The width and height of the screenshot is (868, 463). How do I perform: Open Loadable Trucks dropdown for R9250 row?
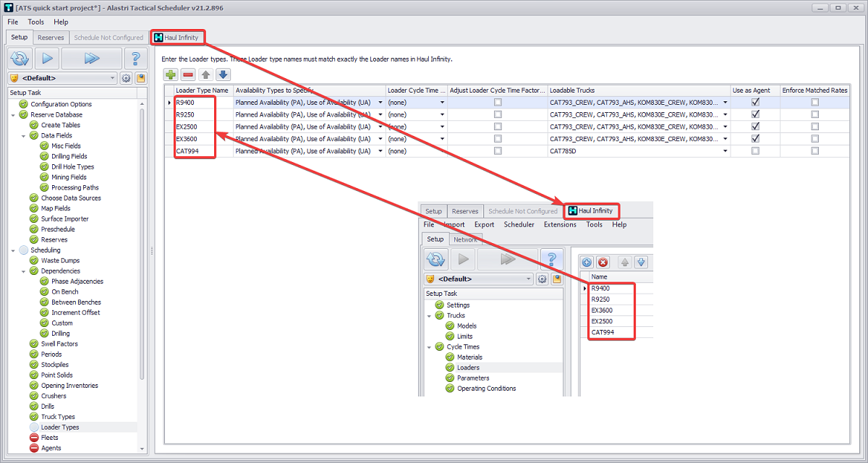[726, 114]
